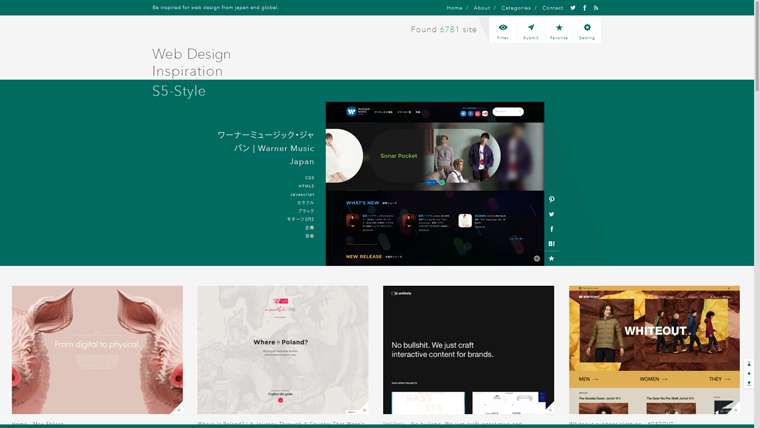Open the Warner Music Japan title link

click(266, 148)
